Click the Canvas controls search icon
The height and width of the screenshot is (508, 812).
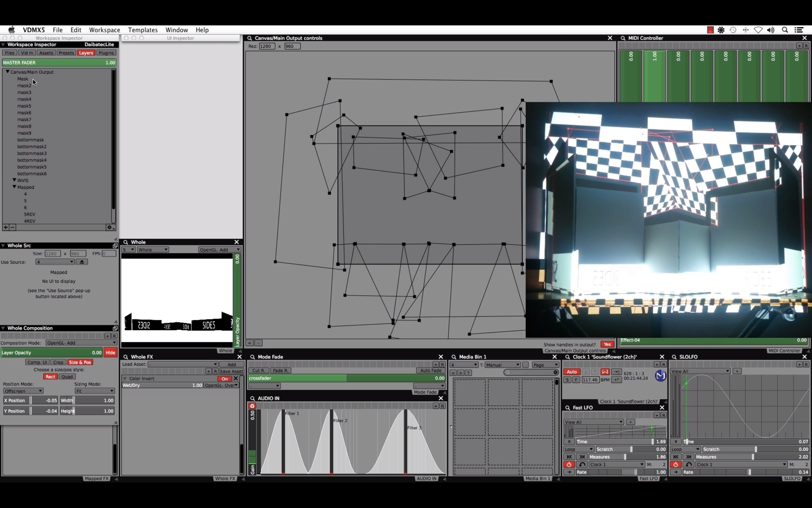[249, 38]
